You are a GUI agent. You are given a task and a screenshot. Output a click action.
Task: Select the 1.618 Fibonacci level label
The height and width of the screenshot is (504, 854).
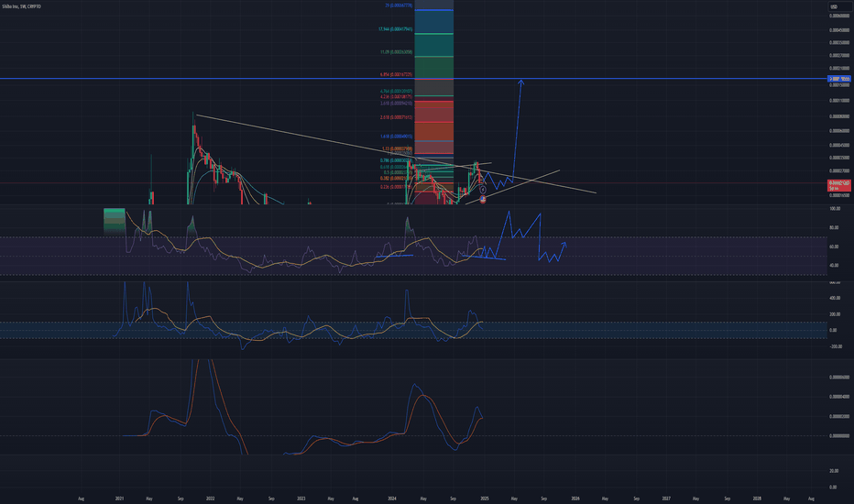(x=396, y=137)
